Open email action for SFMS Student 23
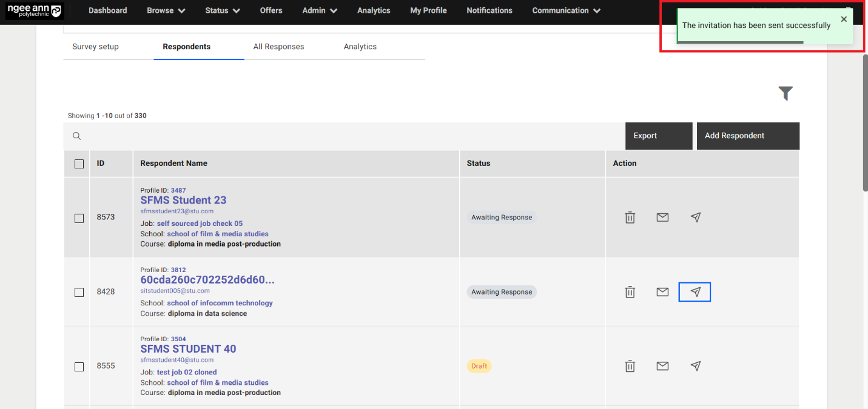 (x=662, y=217)
